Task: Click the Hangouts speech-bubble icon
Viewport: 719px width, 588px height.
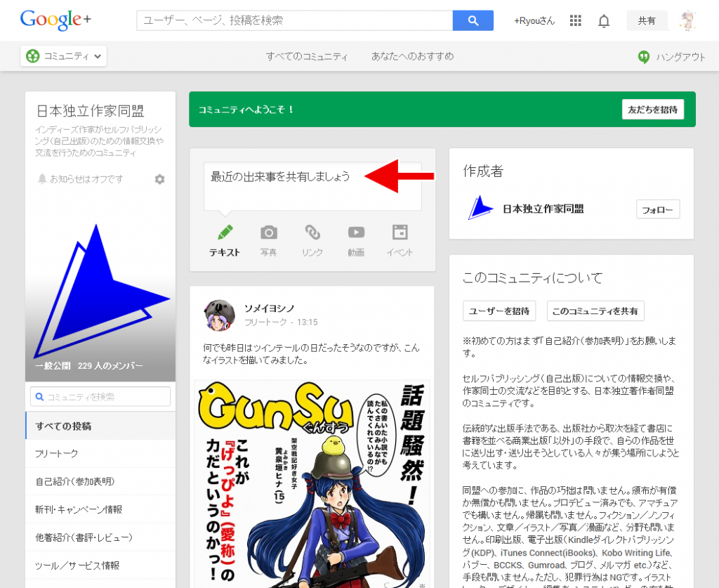Action: [644, 57]
